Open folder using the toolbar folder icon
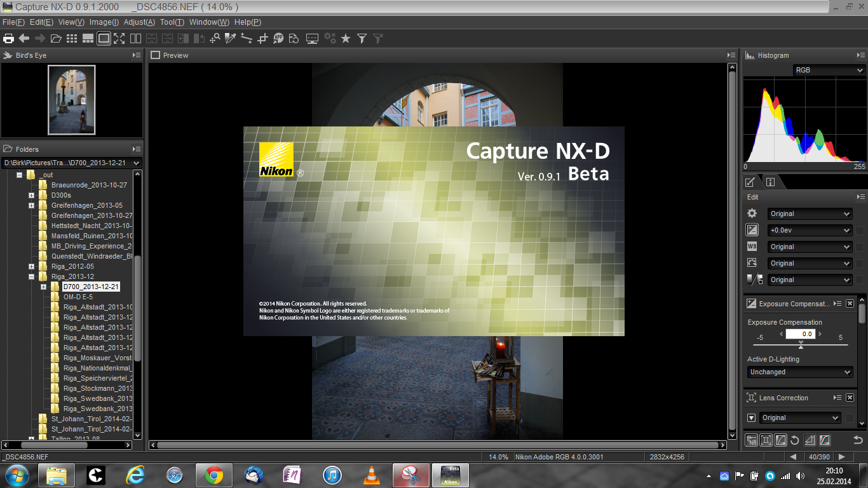This screenshot has width=868, height=488. tap(56, 39)
